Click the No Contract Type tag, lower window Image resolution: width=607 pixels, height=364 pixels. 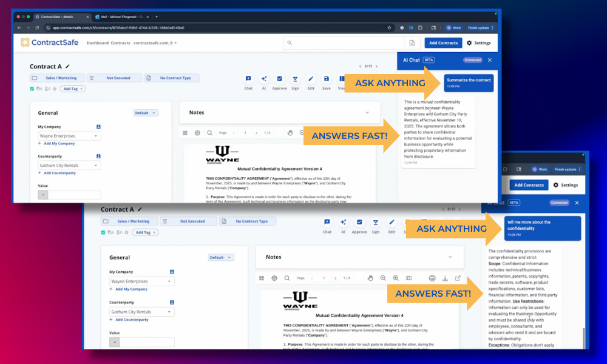248,221
